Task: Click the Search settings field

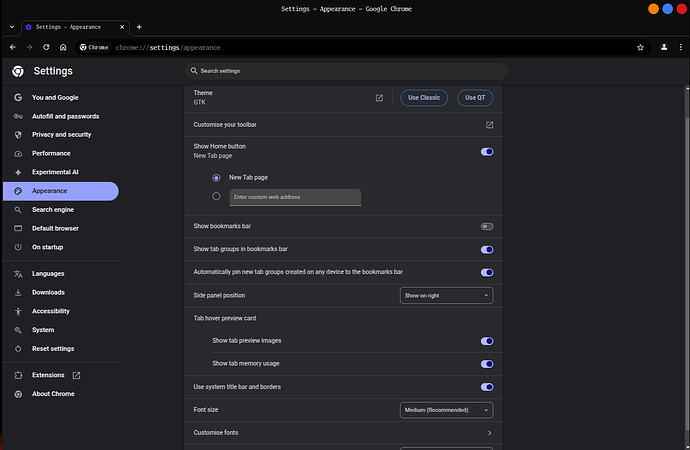Action: (x=347, y=71)
